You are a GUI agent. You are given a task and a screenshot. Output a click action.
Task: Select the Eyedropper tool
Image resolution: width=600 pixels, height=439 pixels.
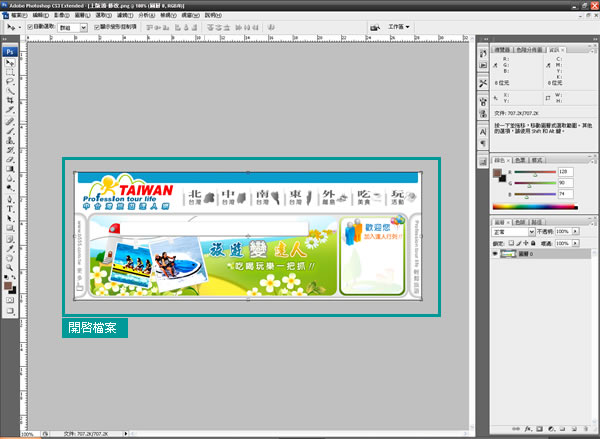coord(10,249)
